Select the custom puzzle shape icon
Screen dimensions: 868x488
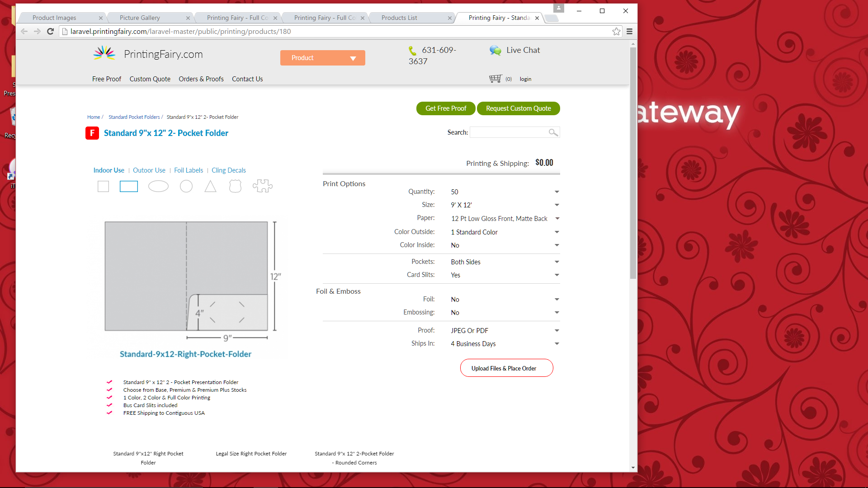coord(263,186)
